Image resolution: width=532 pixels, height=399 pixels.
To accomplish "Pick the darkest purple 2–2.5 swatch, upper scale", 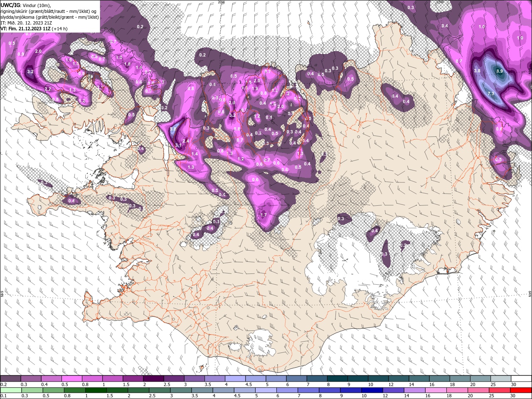I will coord(153,379).
